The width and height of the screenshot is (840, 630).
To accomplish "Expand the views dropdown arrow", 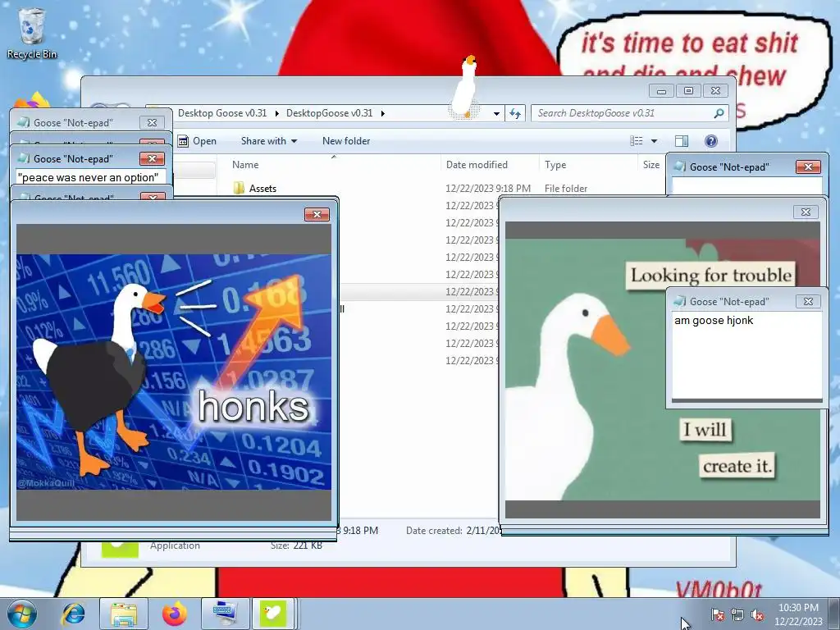I will tap(654, 141).
